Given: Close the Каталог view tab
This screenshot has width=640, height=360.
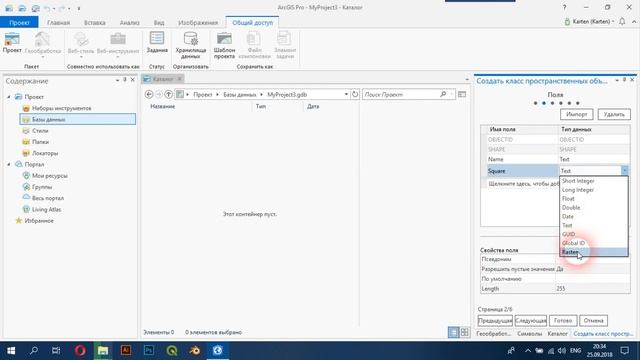Looking at the screenshot, I should pyautogui.click(x=179, y=79).
